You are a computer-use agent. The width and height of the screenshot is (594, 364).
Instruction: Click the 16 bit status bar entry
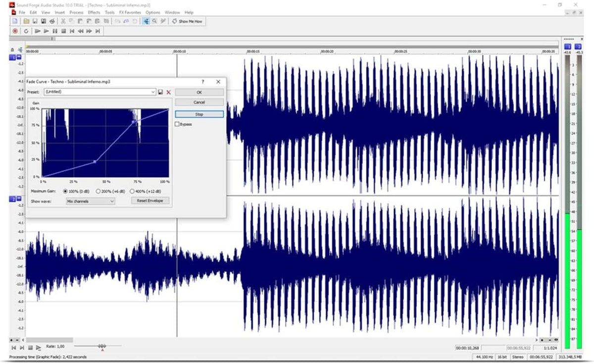click(501, 357)
